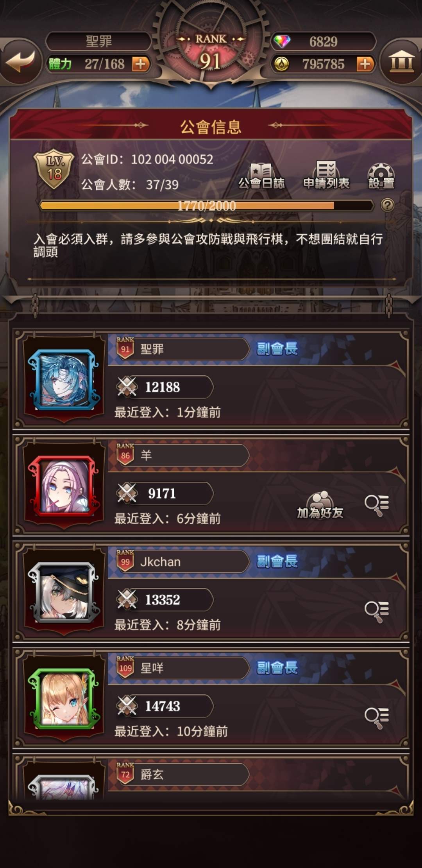Image resolution: width=422 pixels, height=868 pixels.
Task: Select 星咩's blonde elf avatar
Action: [x=64, y=699]
